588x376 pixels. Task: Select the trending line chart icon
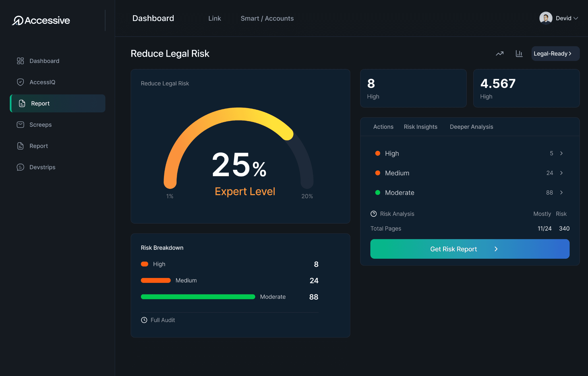coord(500,53)
